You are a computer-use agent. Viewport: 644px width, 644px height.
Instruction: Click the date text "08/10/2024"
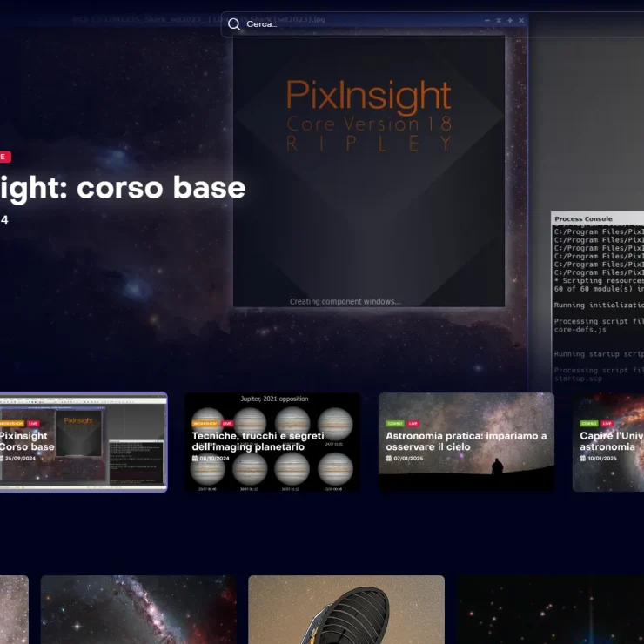tap(214, 458)
